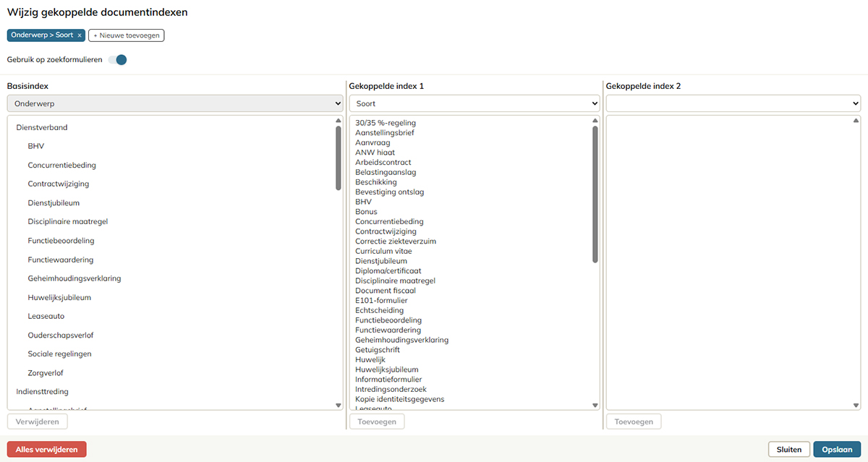
Task: Choose Curriculum vitae in Gekoppelde index 1
Action: [383, 251]
